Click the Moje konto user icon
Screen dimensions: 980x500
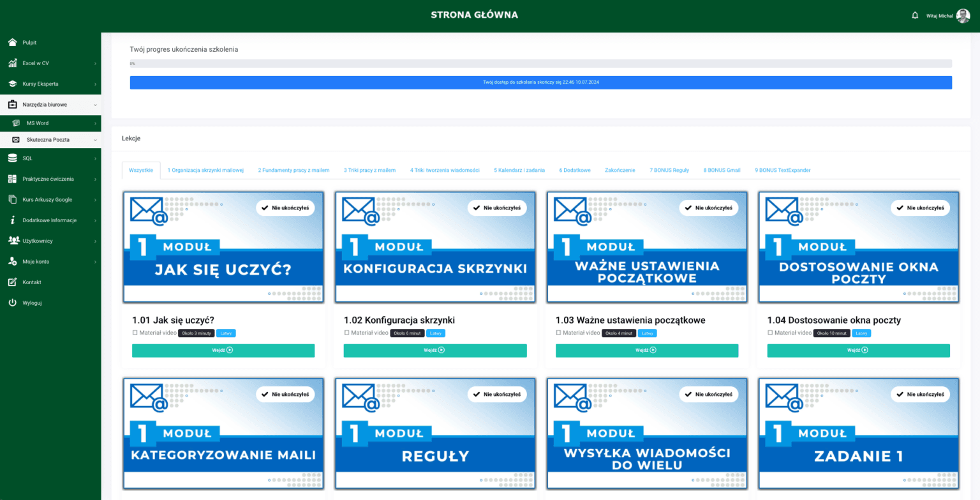point(12,261)
